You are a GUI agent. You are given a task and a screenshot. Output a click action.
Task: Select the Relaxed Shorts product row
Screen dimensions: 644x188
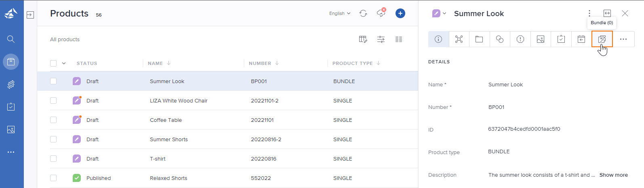(x=168, y=178)
